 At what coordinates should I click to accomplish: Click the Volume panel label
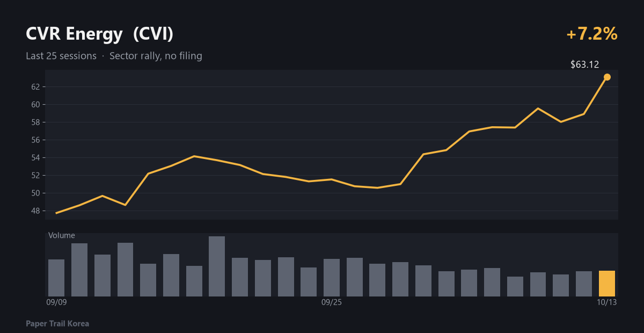point(62,235)
